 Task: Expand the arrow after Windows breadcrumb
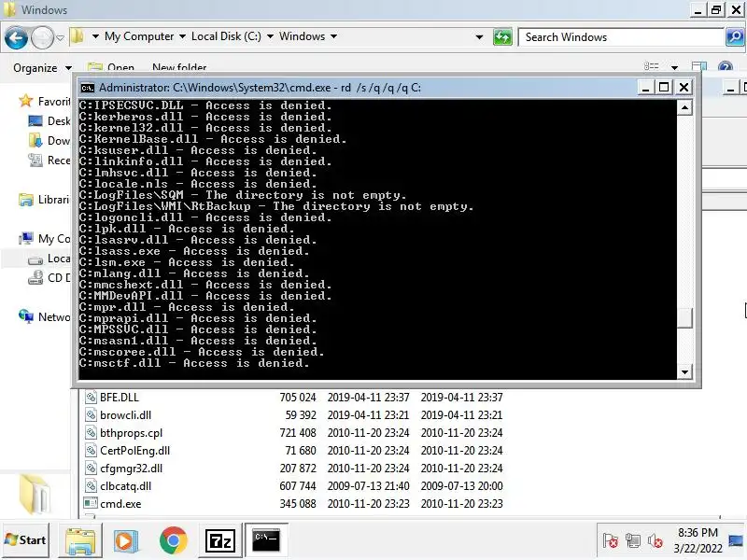[334, 36]
